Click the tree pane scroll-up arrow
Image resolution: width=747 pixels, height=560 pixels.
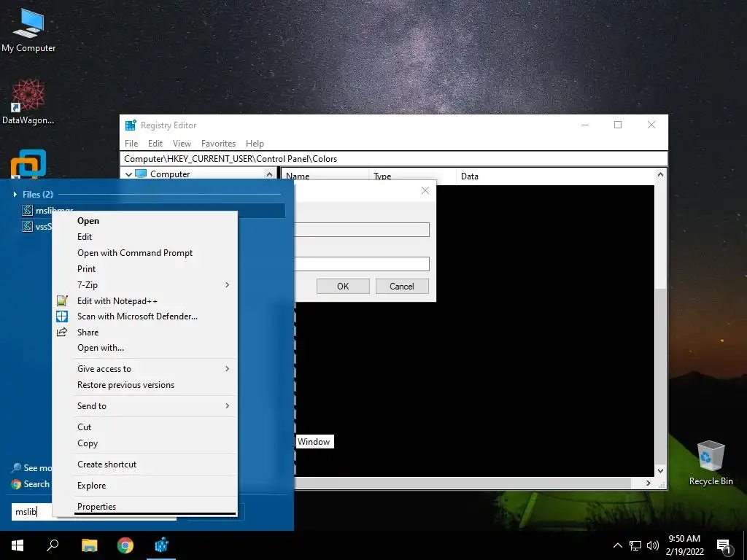[270, 174]
